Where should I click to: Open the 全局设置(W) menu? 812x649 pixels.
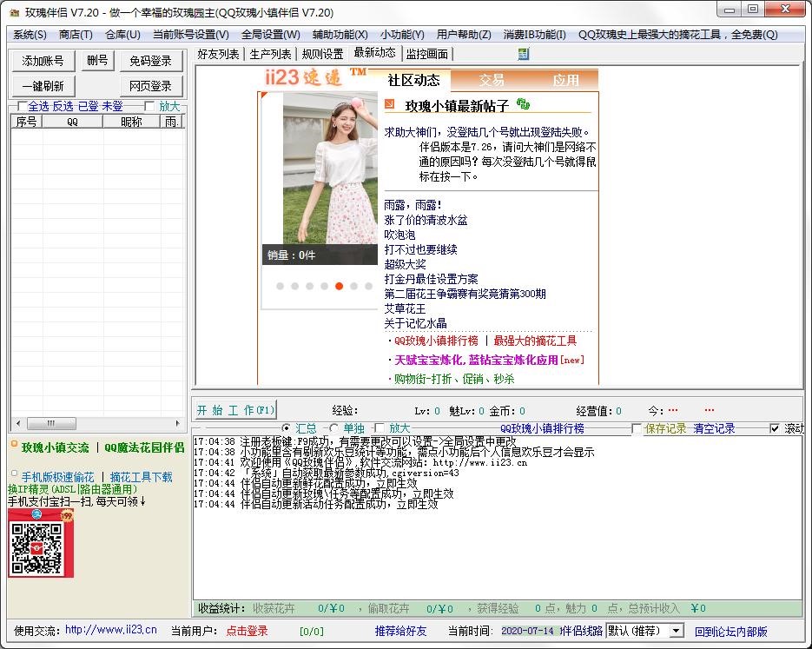coord(271,34)
